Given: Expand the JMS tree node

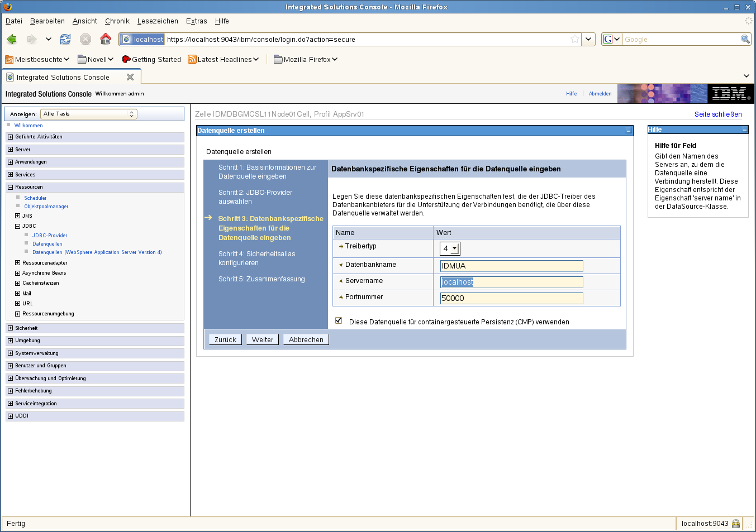Looking at the screenshot, I should (x=17, y=216).
